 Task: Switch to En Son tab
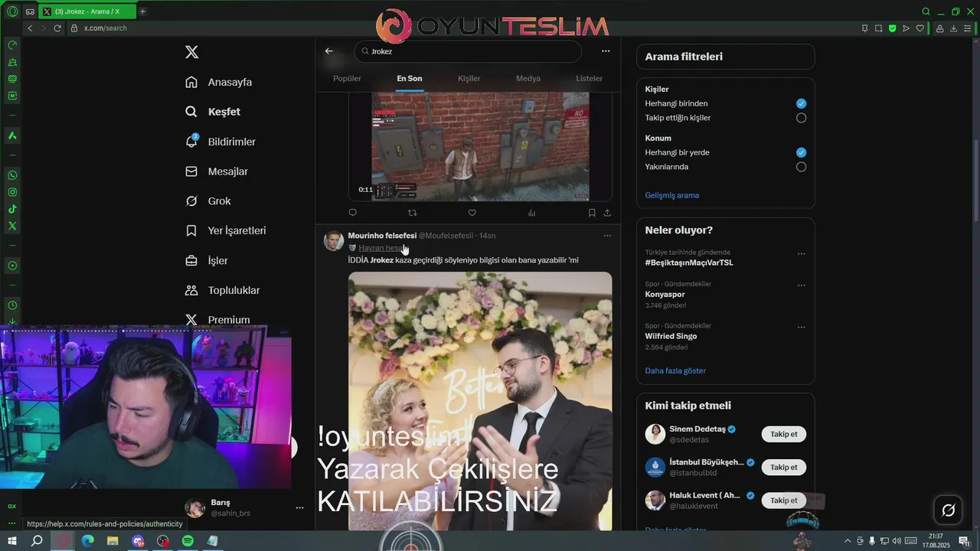(410, 78)
